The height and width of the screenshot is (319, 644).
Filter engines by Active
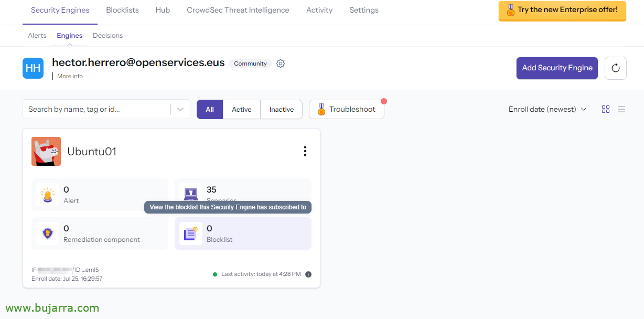click(242, 110)
